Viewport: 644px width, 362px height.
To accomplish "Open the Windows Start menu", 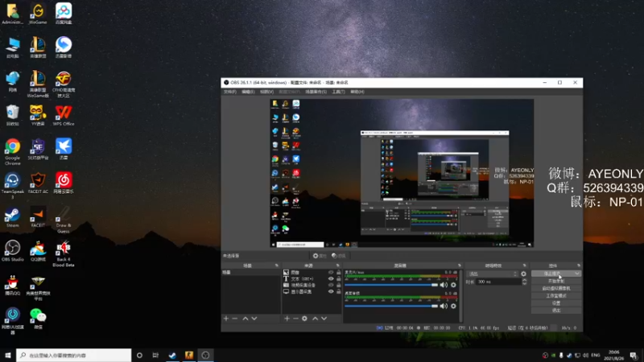I will [x=7, y=355].
